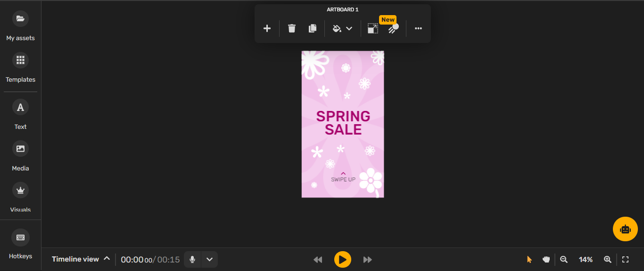Select the SWIPE UP text on artboard
644x271 pixels.
(x=343, y=179)
